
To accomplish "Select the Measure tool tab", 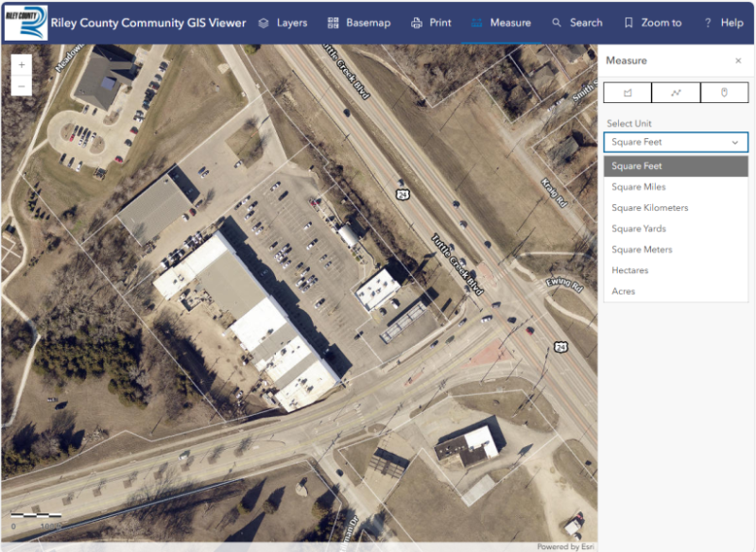I will pos(501,23).
